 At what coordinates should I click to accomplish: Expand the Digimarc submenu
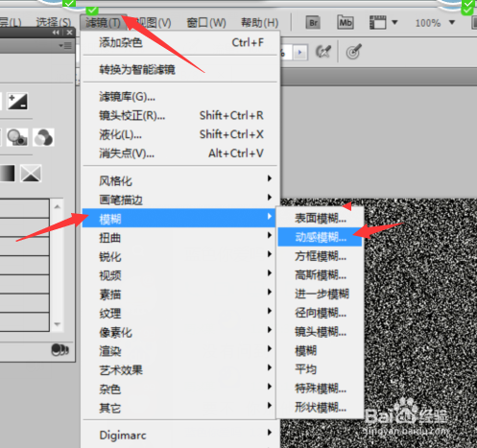pyautogui.click(x=179, y=435)
